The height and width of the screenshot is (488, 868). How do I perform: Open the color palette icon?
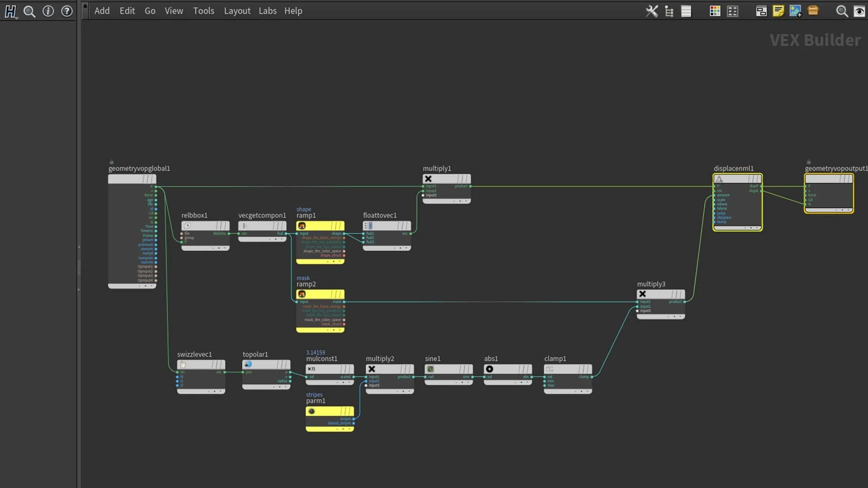coord(715,11)
